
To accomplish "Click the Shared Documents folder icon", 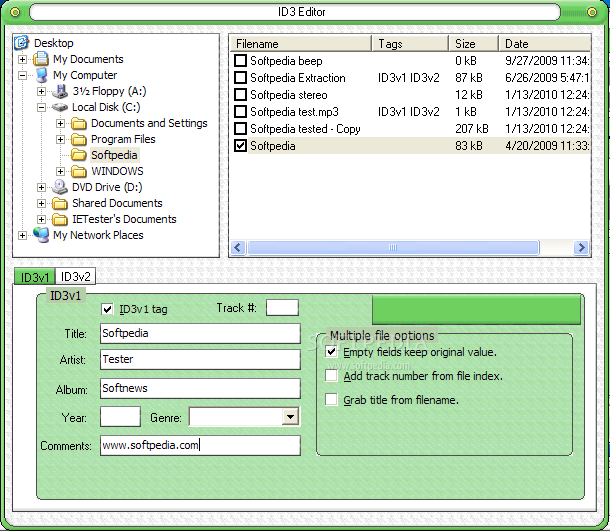I will (x=60, y=203).
